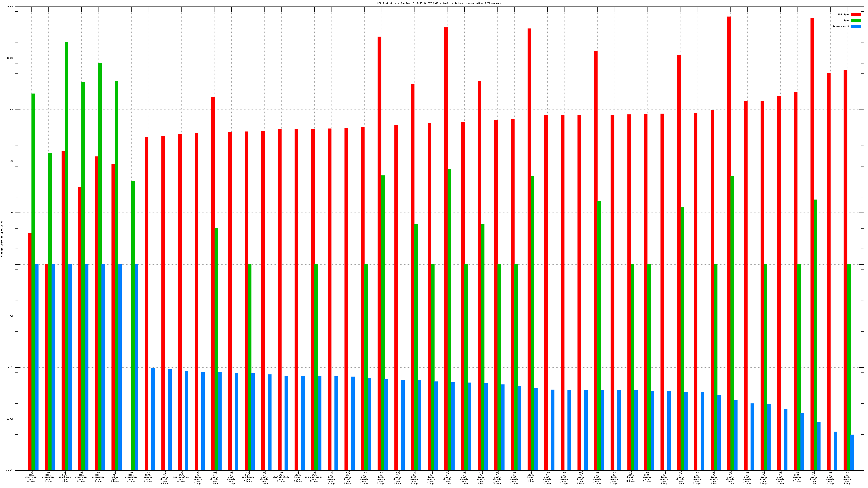This screenshot has width=868, height=488.
Task: Click the ips.whitelisted.org 3 hops axis label
Action: point(181,477)
